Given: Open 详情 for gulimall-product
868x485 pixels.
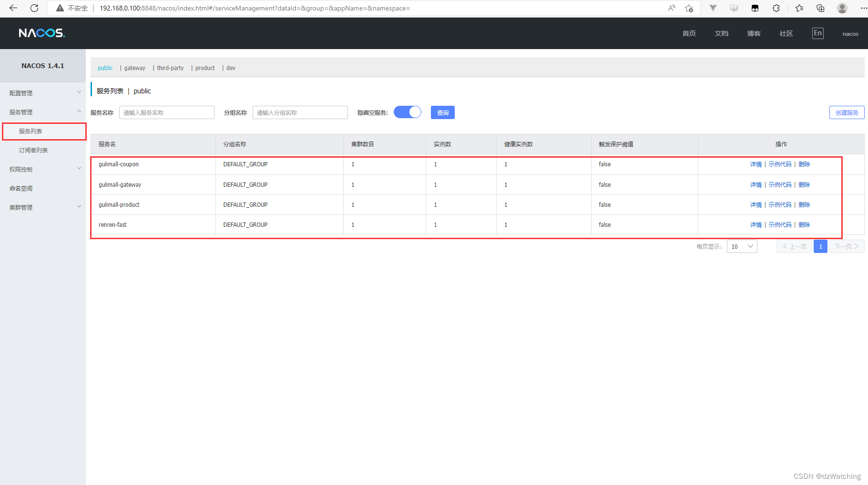Looking at the screenshot, I should pyautogui.click(x=756, y=204).
